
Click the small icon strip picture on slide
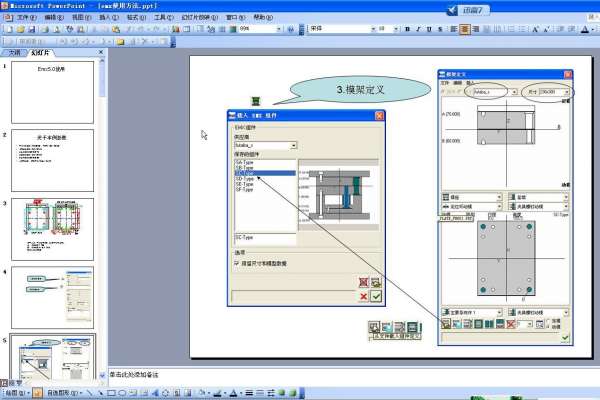coord(395,331)
